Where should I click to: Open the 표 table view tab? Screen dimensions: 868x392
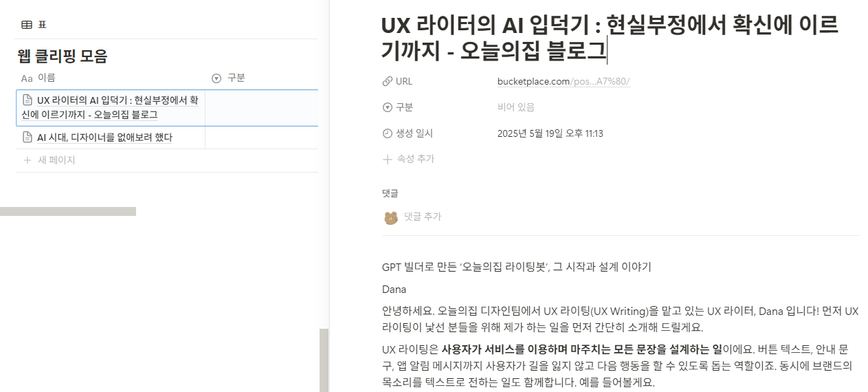pyautogui.click(x=34, y=25)
